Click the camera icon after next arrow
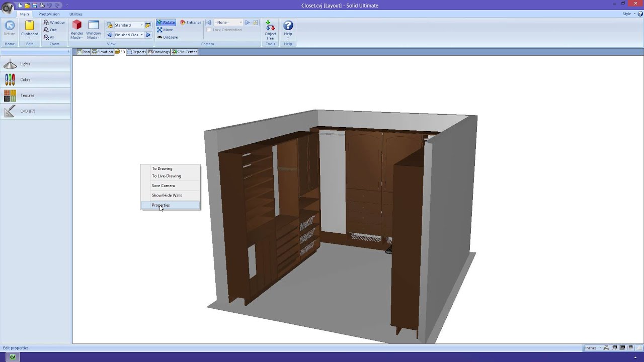 tap(256, 23)
